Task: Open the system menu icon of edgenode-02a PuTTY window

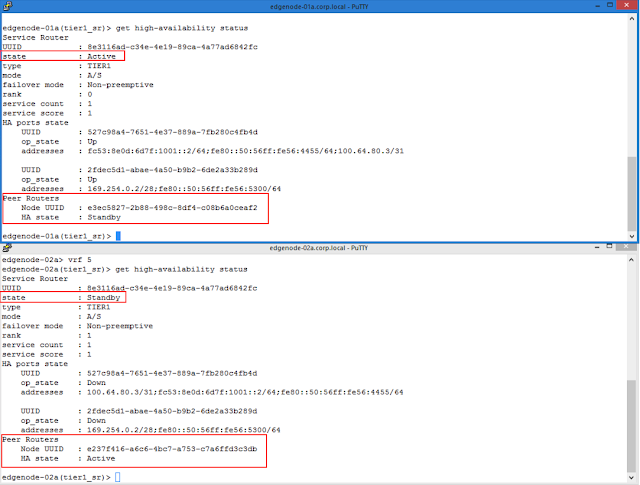Action: pos(8,247)
